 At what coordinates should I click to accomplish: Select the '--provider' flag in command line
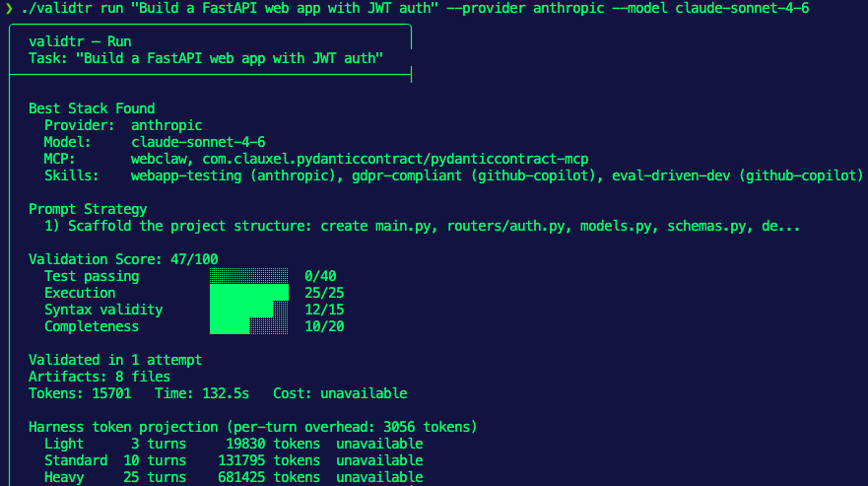point(486,8)
